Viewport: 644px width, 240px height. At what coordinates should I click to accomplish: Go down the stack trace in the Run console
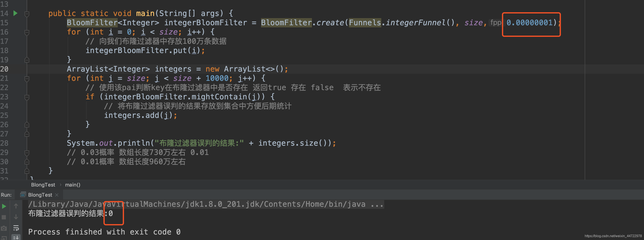coord(16,217)
